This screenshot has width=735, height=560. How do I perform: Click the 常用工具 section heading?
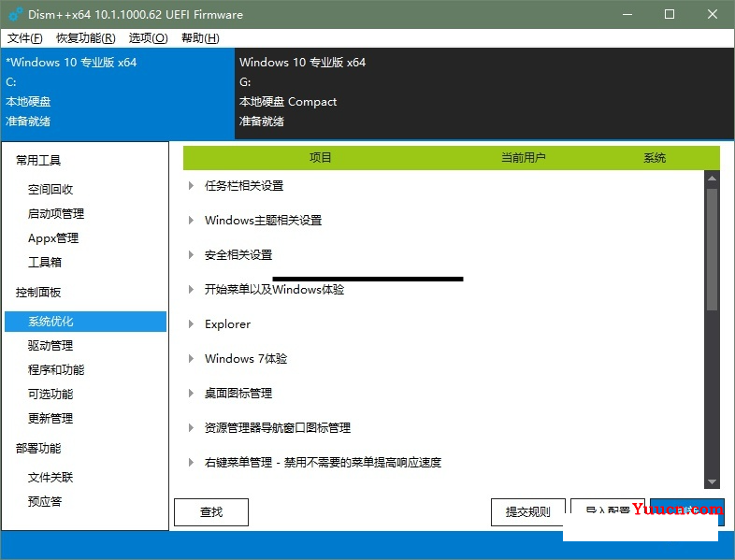(38, 160)
